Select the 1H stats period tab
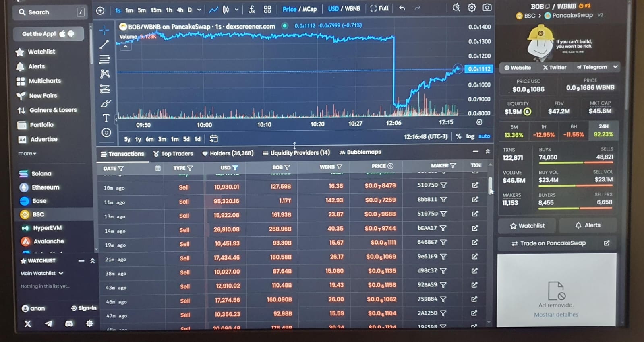644x342 pixels. point(544,131)
